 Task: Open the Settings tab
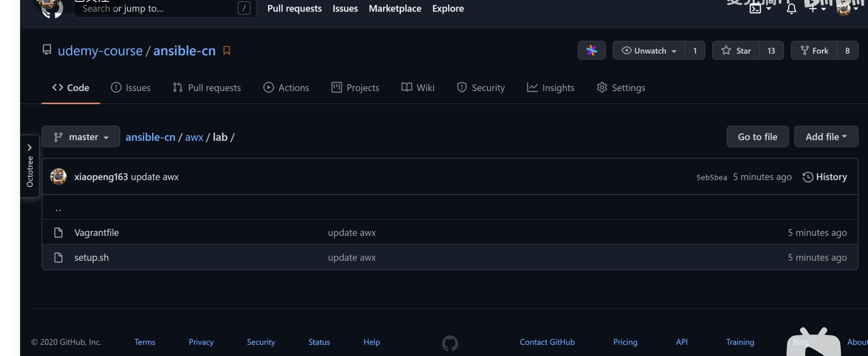coord(621,87)
